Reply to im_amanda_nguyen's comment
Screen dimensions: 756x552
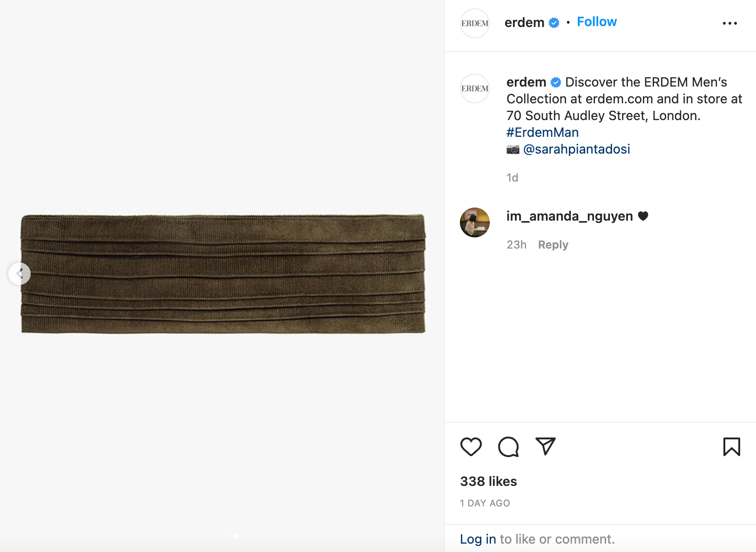tap(553, 245)
